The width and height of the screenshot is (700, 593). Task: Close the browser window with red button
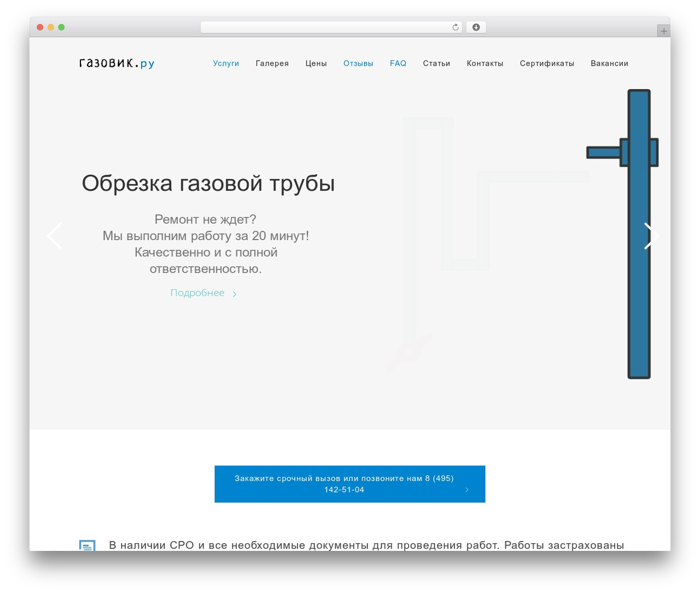pos(40,27)
